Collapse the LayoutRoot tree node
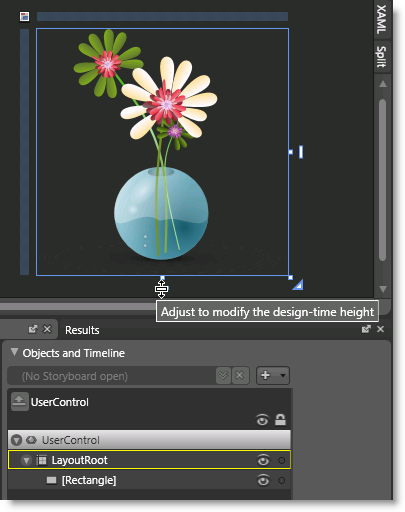This screenshot has width=405, height=512. click(x=26, y=460)
